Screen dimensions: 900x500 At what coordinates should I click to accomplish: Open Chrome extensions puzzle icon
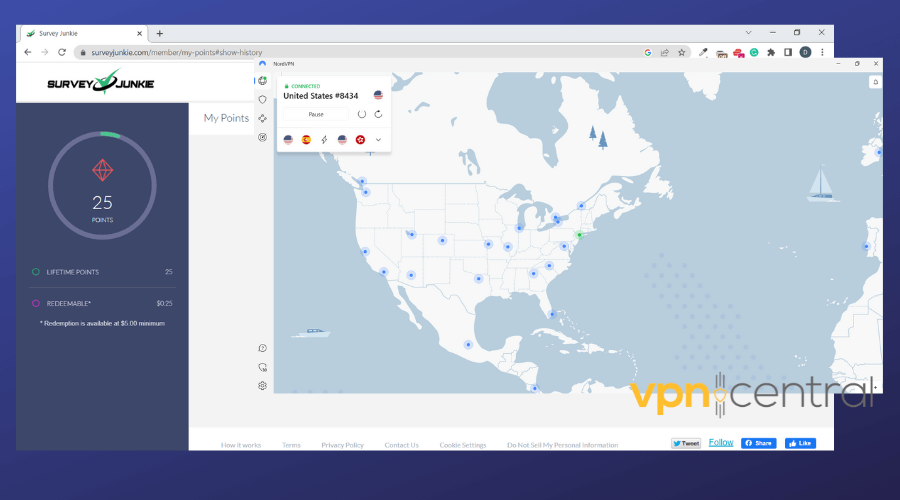click(771, 52)
